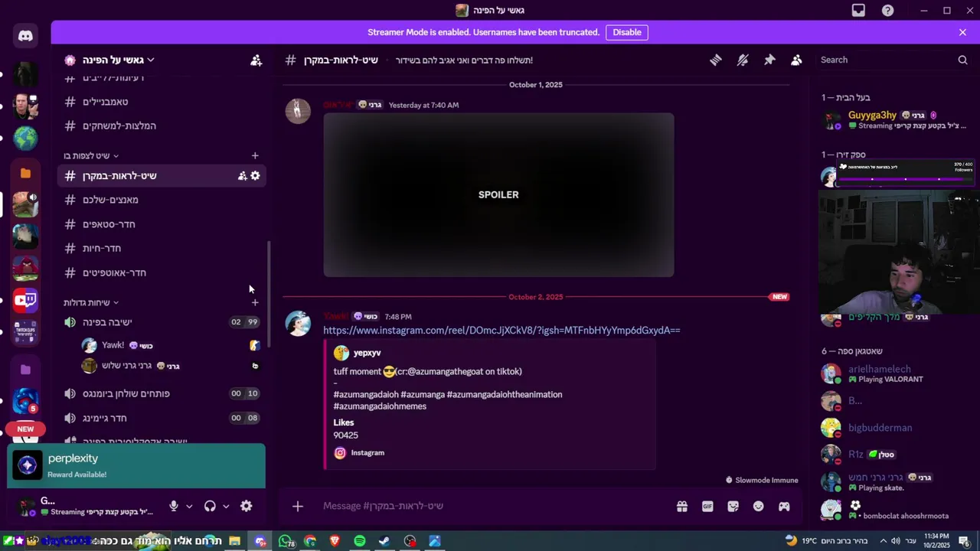This screenshot has width=980, height=551.
Task: Open the gift icon in message bar
Action: pos(681,506)
